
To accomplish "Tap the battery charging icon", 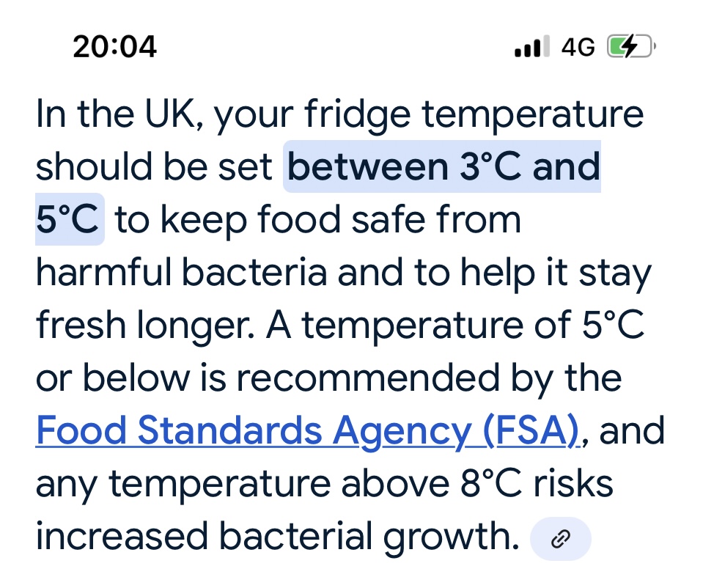I will point(631,45).
